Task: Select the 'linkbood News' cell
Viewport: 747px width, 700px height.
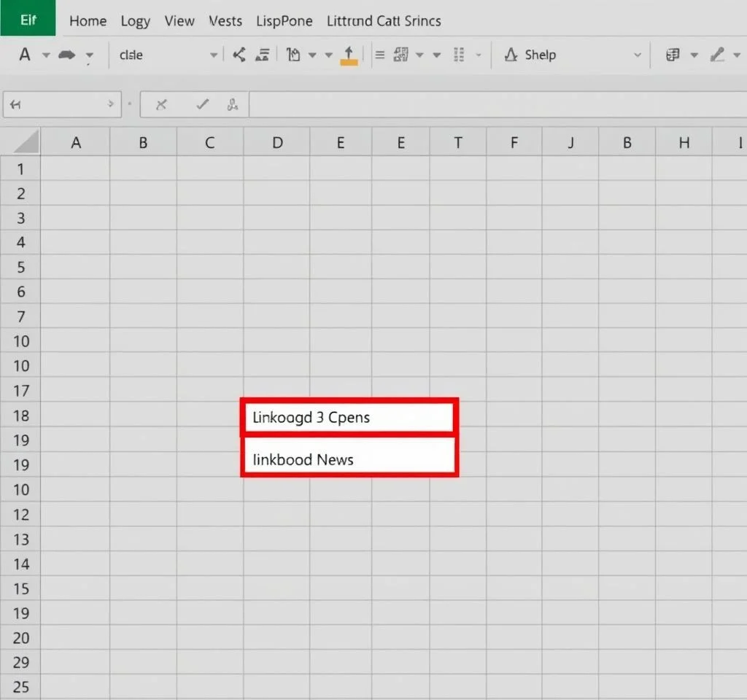Action: click(349, 459)
